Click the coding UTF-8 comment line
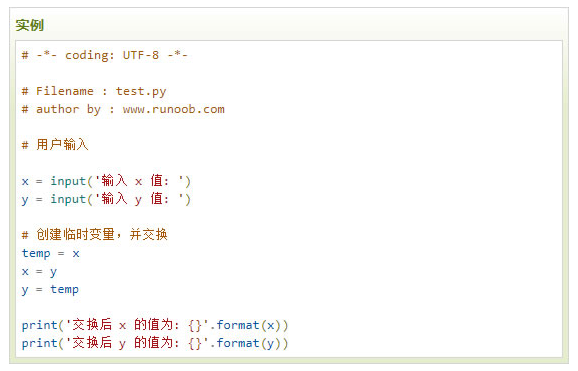578x371 pixels. tap(105, 55)
